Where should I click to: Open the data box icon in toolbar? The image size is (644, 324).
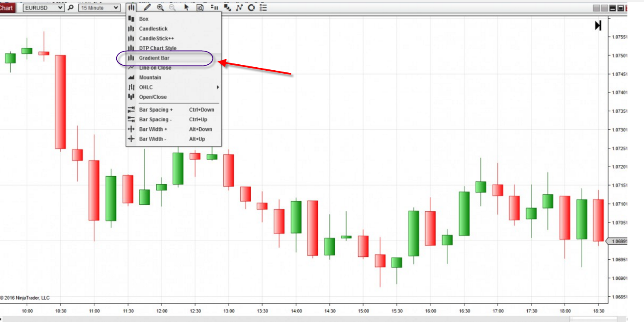200,8
